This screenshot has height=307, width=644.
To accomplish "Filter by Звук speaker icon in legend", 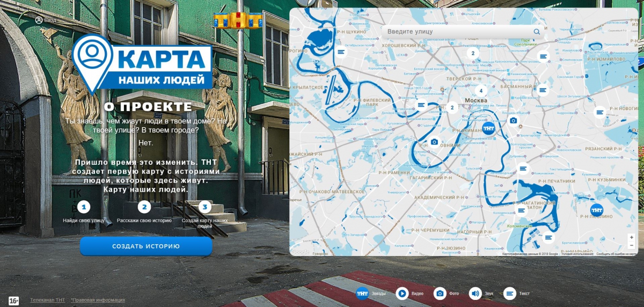I will click(475, 294).
